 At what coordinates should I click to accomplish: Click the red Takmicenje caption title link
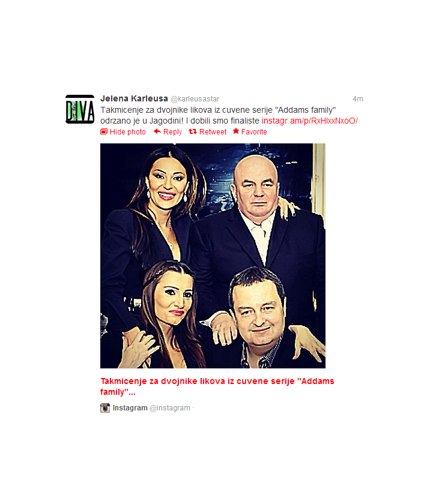(x=217, y=386)
